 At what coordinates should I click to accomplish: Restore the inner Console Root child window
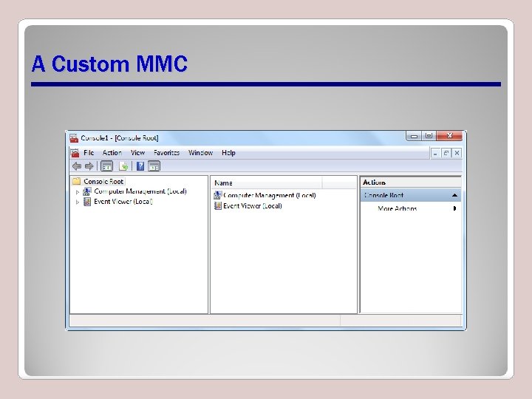click(x=446, y=154)
